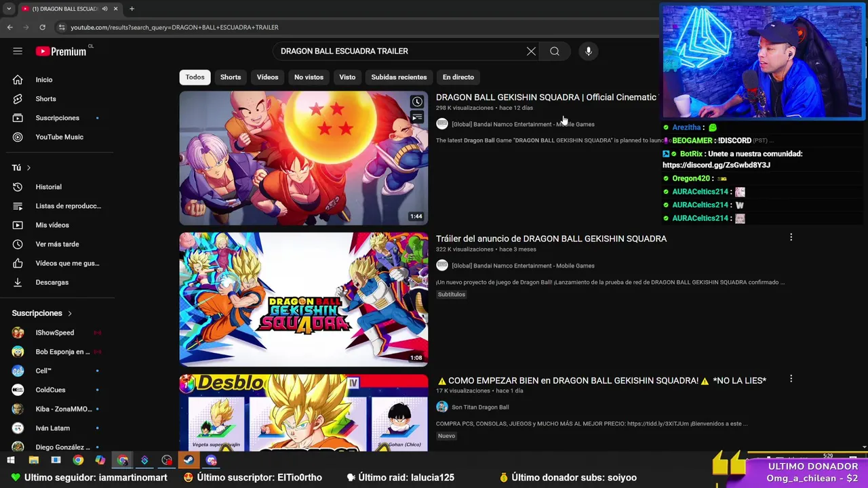Open Ver más tarde in sidebar
868x488 pixels.
[x=57, y=244]
